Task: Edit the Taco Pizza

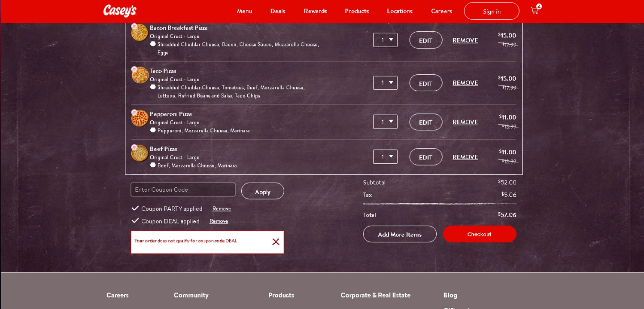Action: [x=425, y=83]
